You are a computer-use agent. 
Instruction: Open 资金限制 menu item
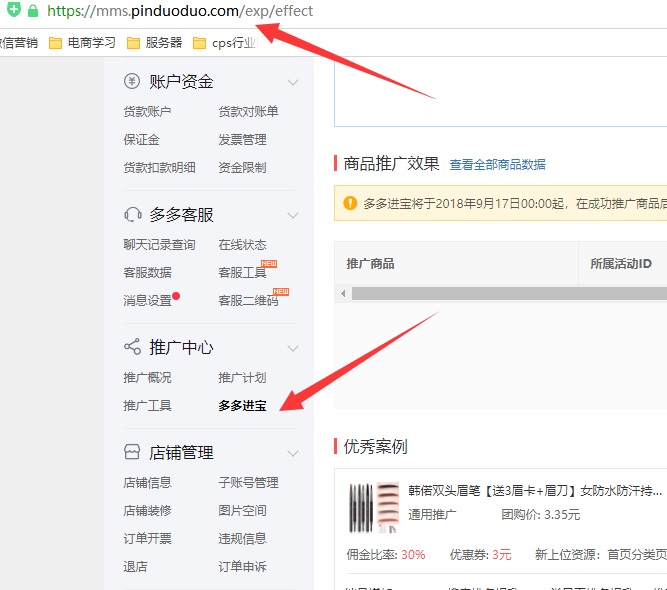click(242, 168)
